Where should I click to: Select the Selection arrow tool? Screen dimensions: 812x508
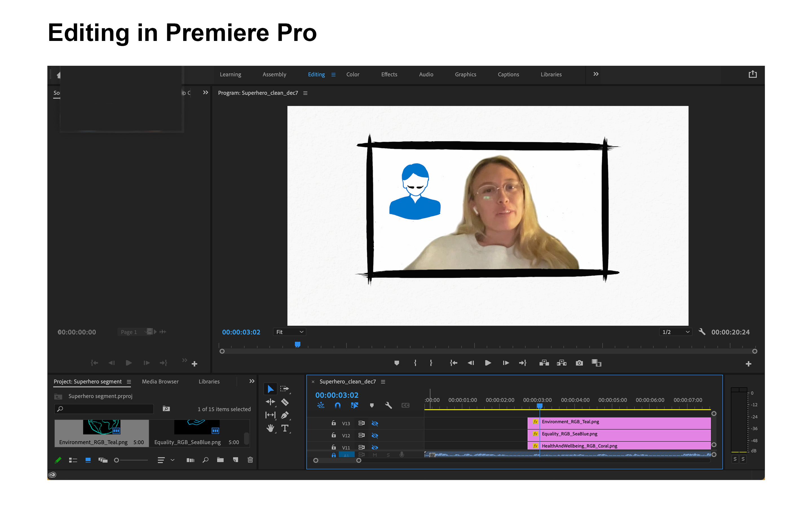(x=270, y=389)
